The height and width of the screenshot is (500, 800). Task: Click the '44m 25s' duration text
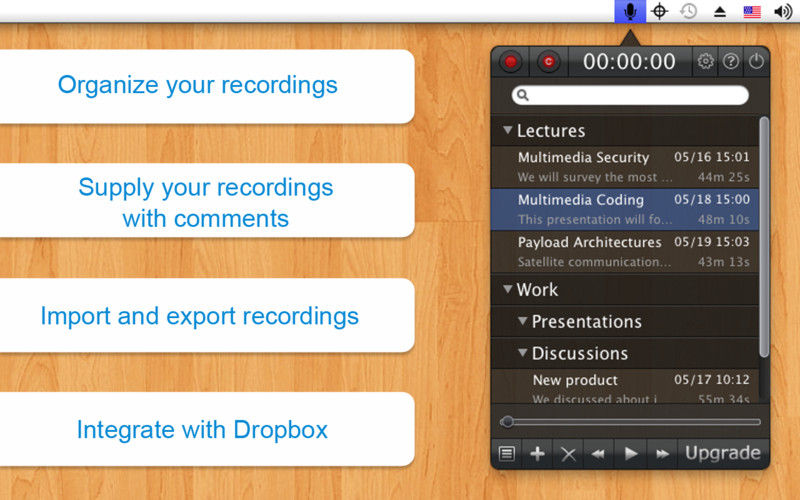tap(723, 177)
